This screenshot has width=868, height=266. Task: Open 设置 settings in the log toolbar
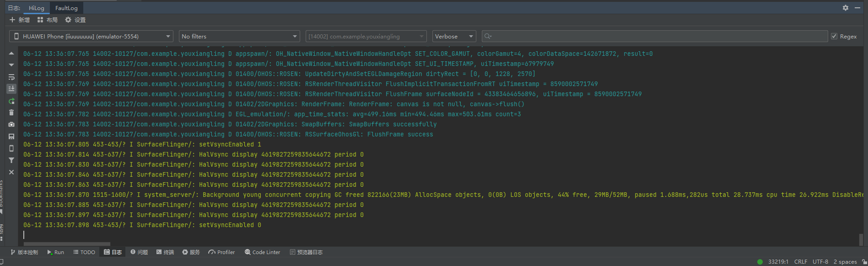(75, 20)
